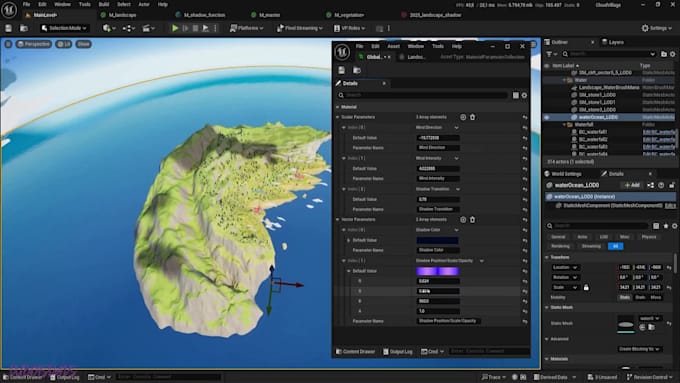
Task: Open Outliner settings gear
Action: pyautogui.click(x=673, y=54)
